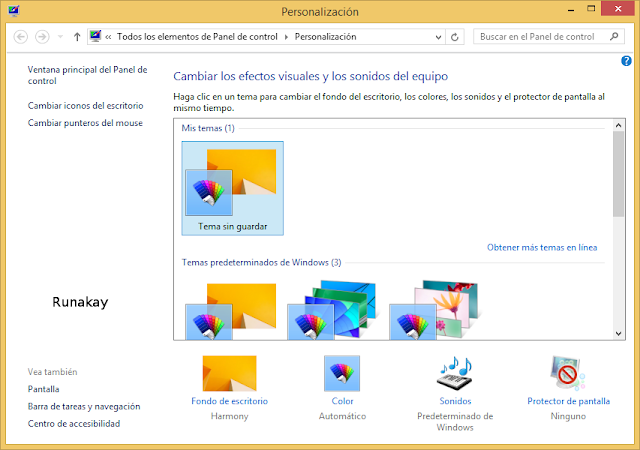This screenshot has height=450, width=640.
Task: Click the search magnifier icon
Action: click(614, 36)
